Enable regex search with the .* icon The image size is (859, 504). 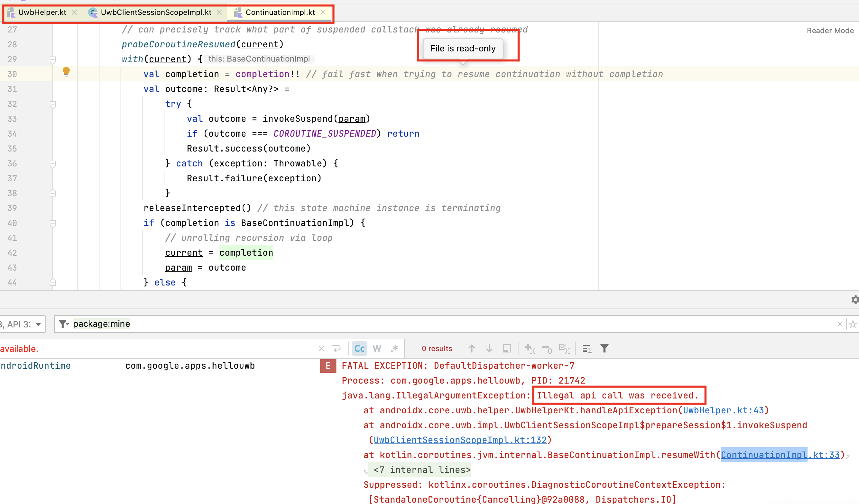[x=395, y=348]
